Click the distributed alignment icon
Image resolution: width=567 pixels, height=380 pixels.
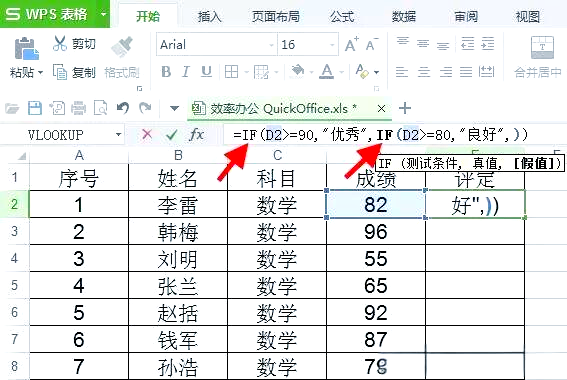(486, 72)
